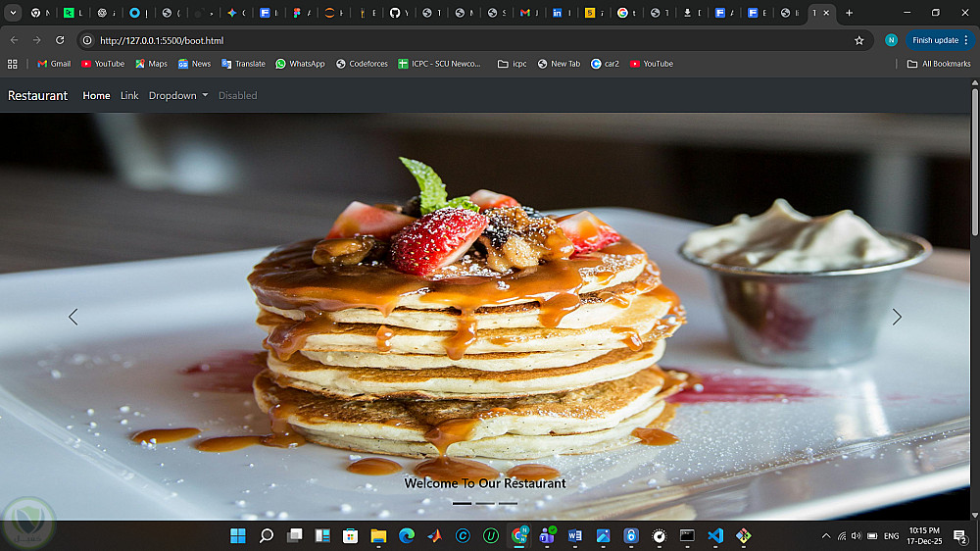Image resolution: width=980 pixels, height=551 pixels.
Task: Open Microsoft Word from taskbar
Action: [x=575, y=536]
